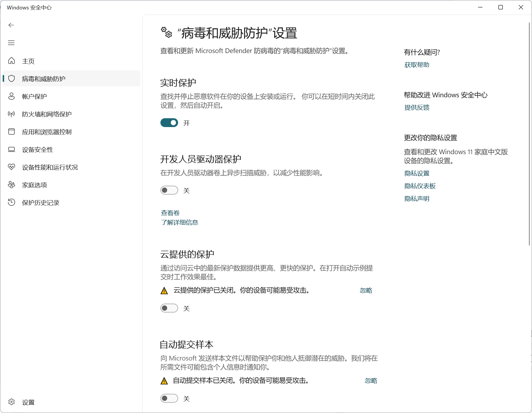
Task: Click the 获取帮助 link
Action: click(x=417, y=65)
